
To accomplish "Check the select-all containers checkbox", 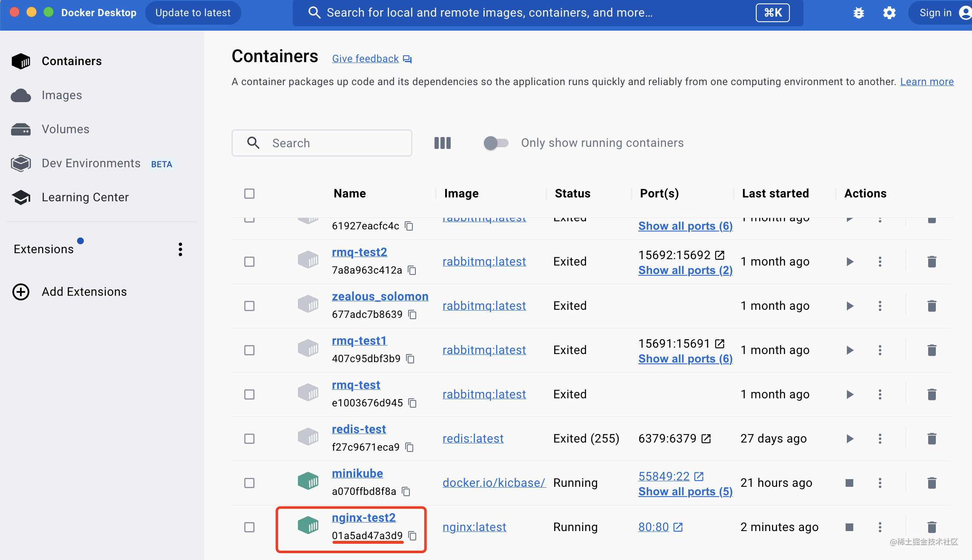I will [249, 194].
